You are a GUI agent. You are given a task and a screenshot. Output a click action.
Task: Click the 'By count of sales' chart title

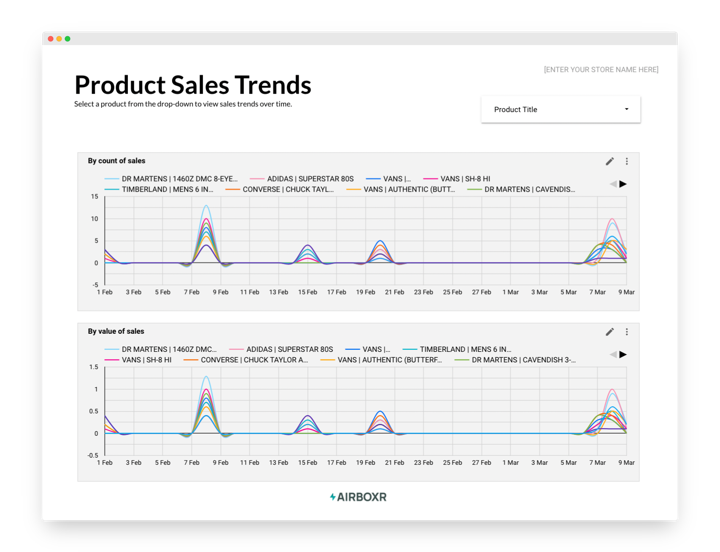click(117, 161)
